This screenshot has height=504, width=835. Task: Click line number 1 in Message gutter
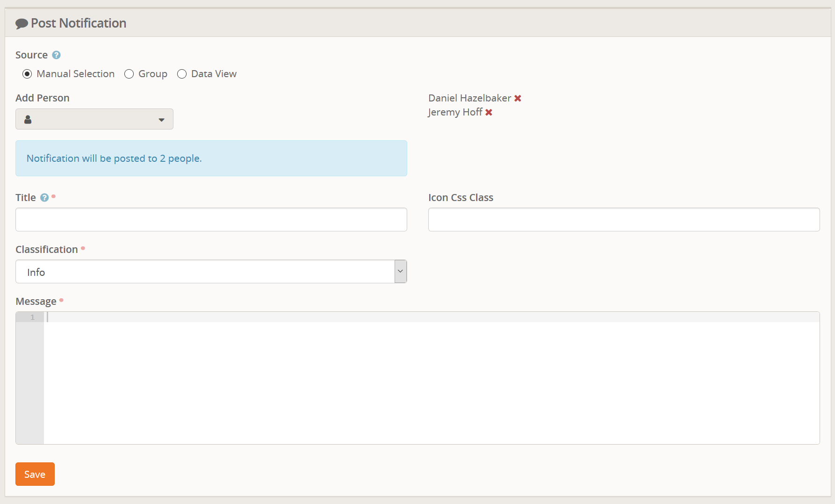point(32,317)
